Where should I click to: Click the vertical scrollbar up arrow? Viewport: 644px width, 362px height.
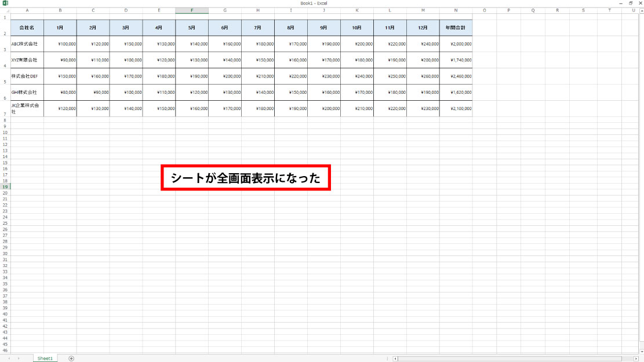[642, 10]
